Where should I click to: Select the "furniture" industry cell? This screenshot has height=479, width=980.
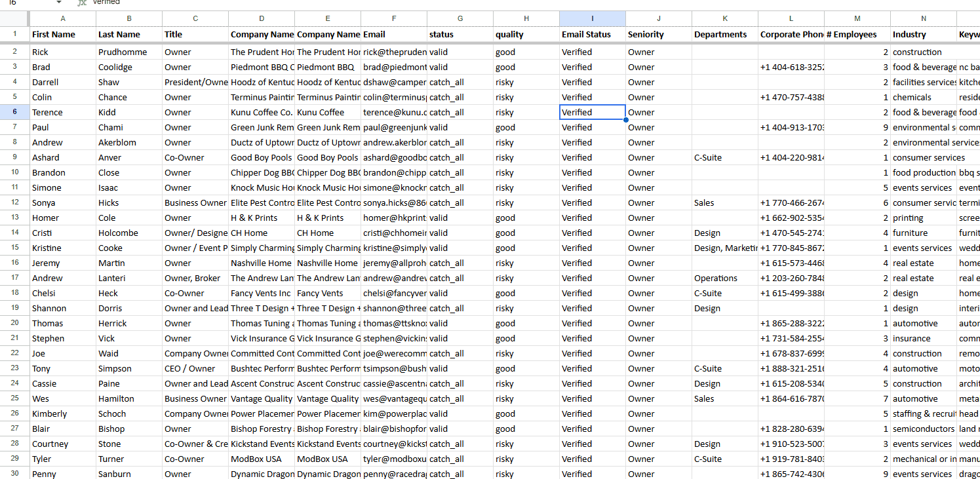[924, 233]
